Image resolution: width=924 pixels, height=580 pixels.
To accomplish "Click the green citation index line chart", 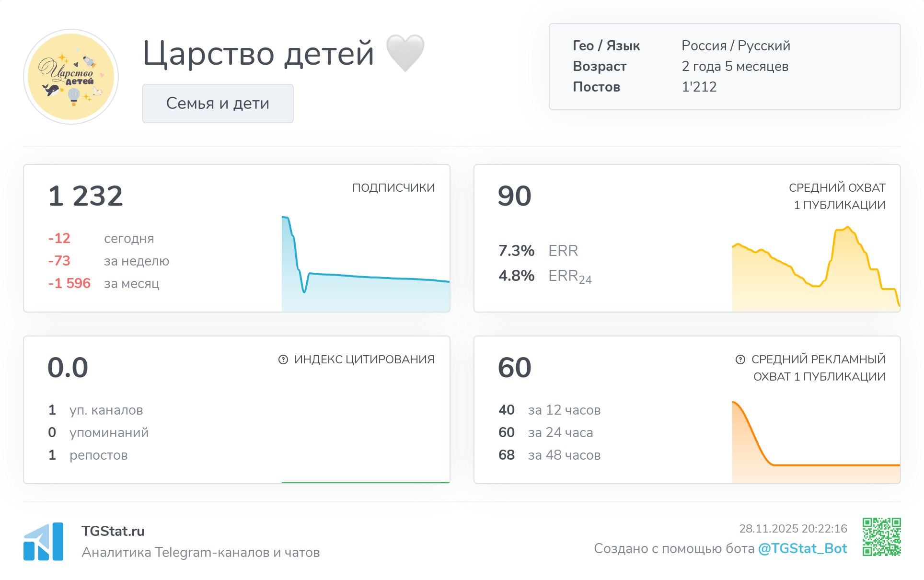I will click(365, 482).
